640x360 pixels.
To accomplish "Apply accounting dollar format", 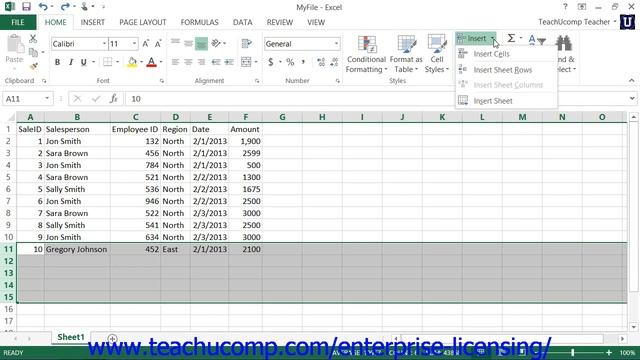I will pyautogui.click(x=270, y=62).
